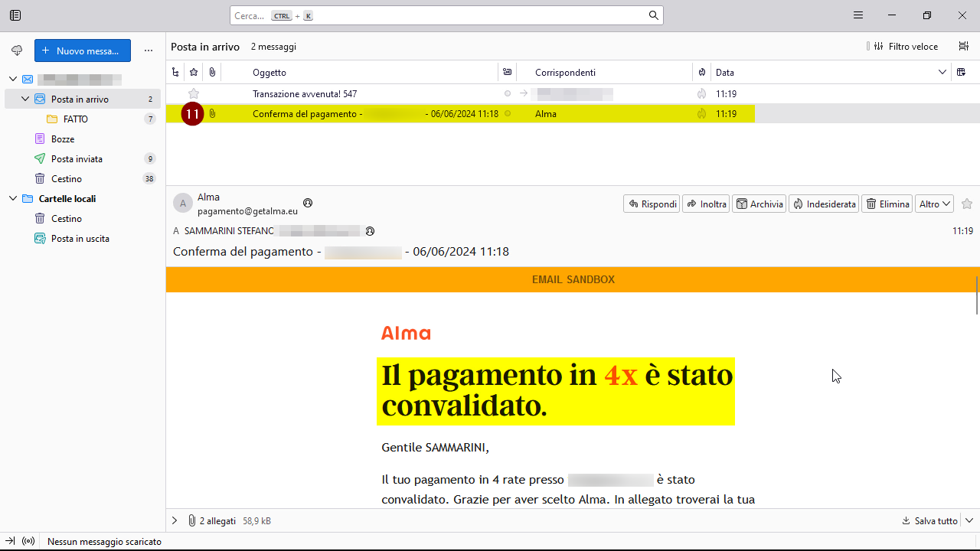This screenshot has height=551, width=980.
Task: Mark message with Indesiderata button
Action: coord(824,204)
